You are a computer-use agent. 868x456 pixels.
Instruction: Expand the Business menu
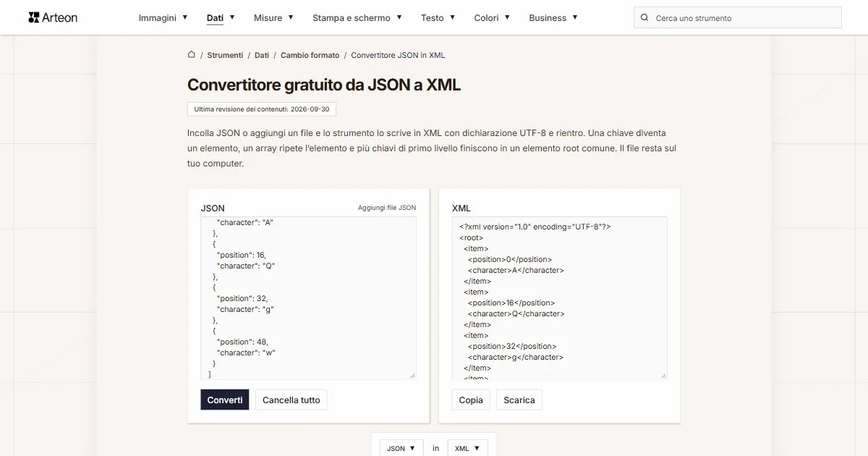pos(553,17)
